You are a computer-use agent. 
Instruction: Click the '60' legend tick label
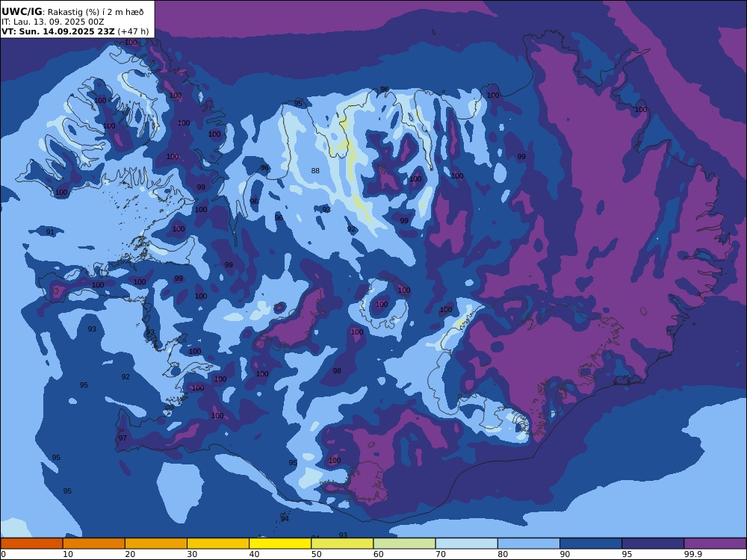click(378, 554)
